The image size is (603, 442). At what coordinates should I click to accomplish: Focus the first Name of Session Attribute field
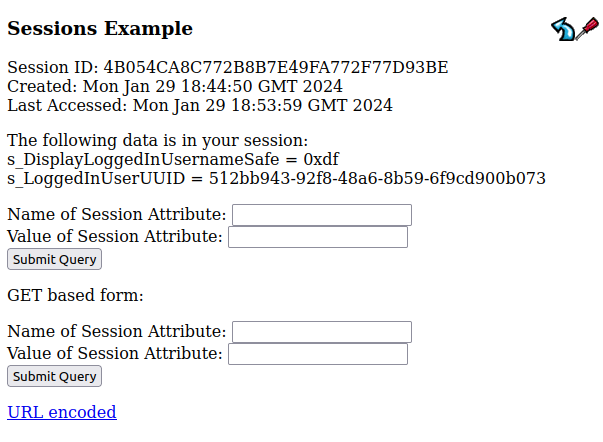tap(321, 215)
